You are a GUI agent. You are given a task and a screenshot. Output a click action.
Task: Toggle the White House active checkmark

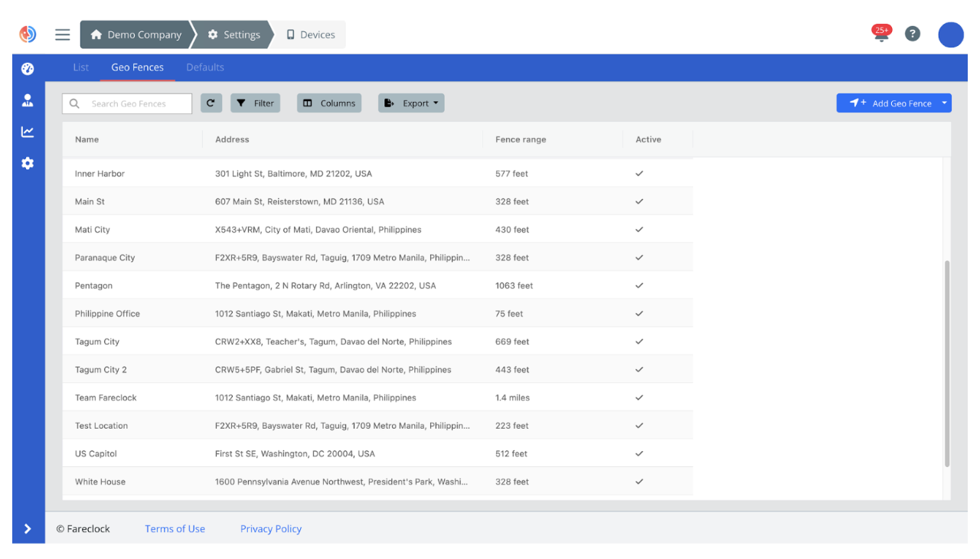(639, 482)
